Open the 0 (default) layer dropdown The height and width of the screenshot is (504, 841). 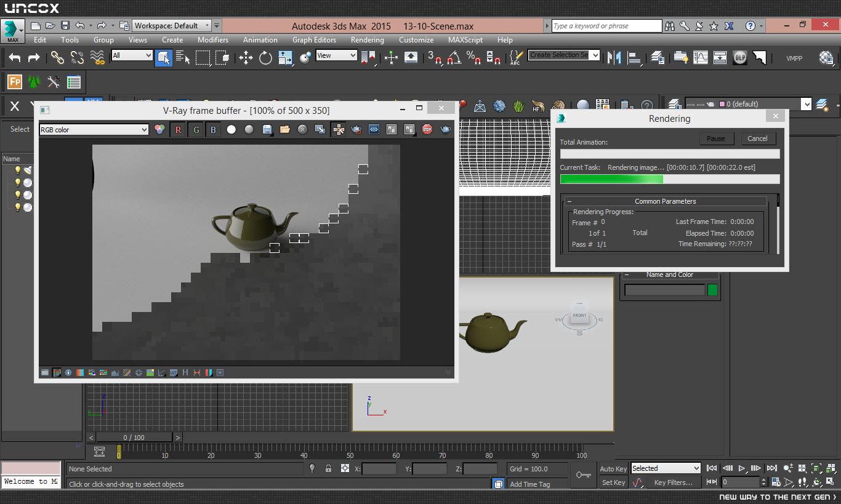(x=748, y=104)
